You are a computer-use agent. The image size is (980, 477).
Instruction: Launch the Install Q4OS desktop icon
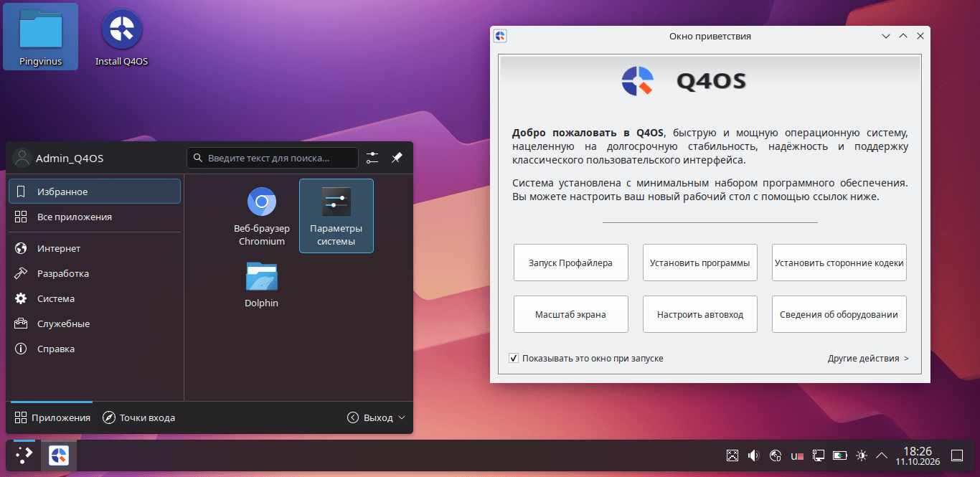[x=121, y=37]
